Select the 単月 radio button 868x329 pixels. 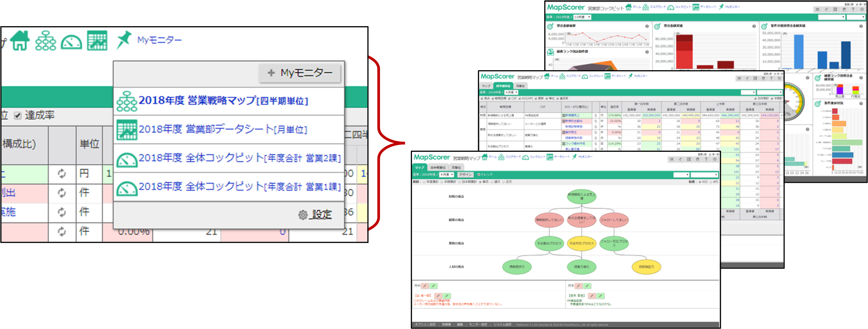pos(480,182)
